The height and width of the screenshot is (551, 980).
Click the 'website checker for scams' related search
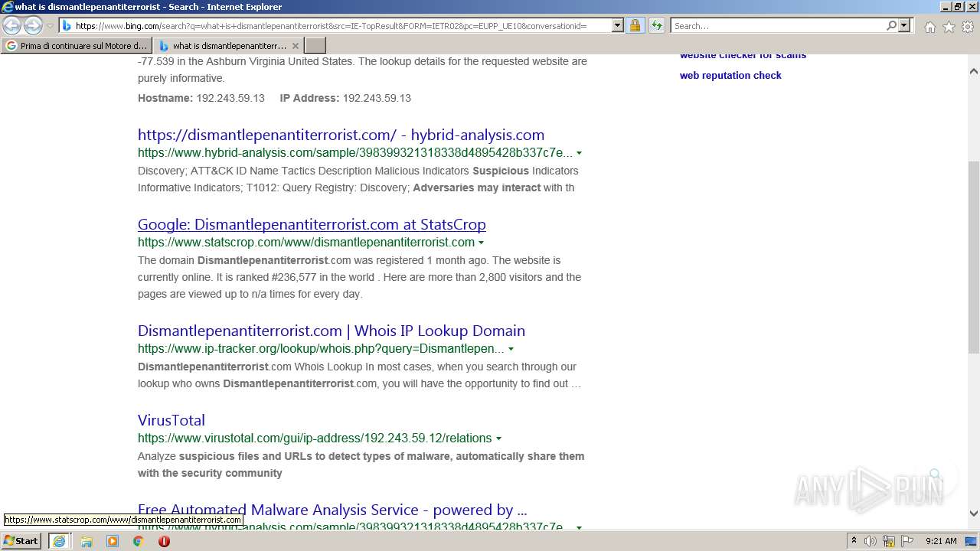pyautogui.click(x=743, y=56)
